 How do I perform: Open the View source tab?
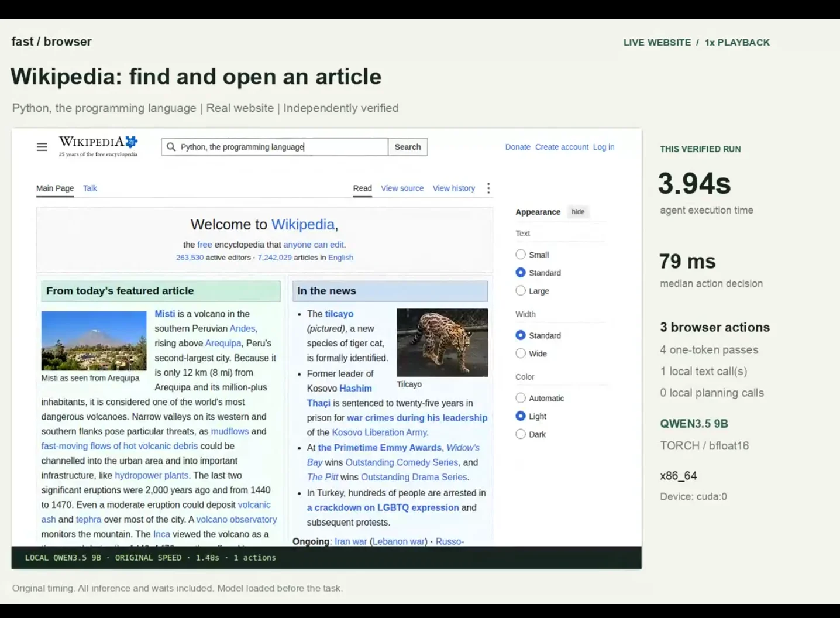click(402, 188)
